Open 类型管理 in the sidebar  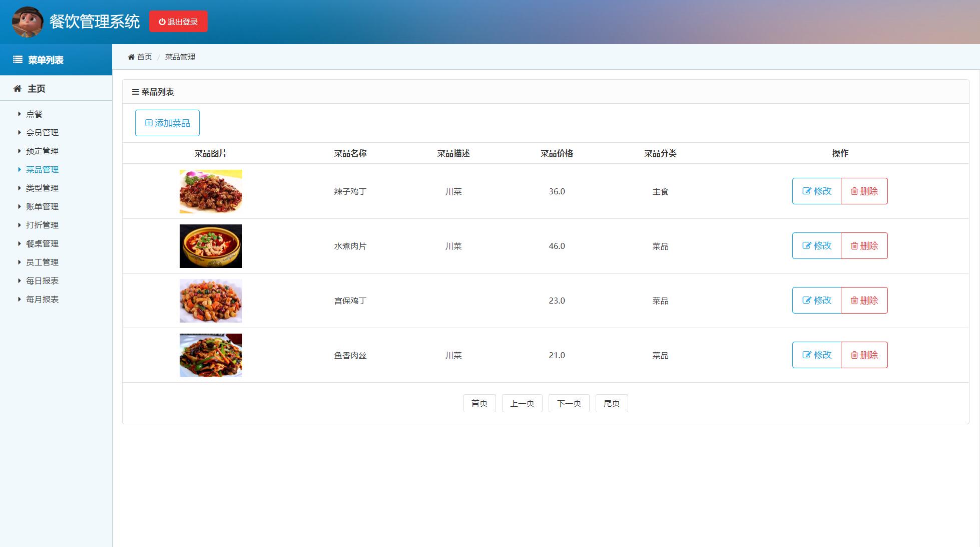pyautogui.click(x=42, y=188)
